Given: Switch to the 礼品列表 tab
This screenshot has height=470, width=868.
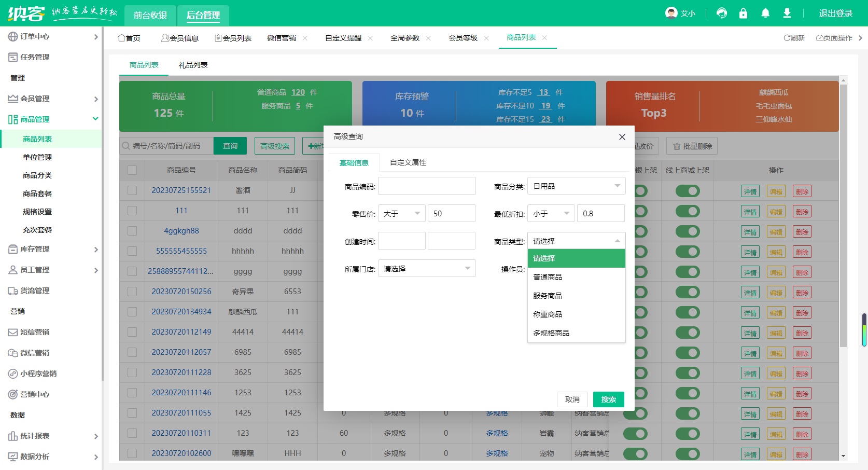Looking at the screenshot, I should click(x=193, y=65).
